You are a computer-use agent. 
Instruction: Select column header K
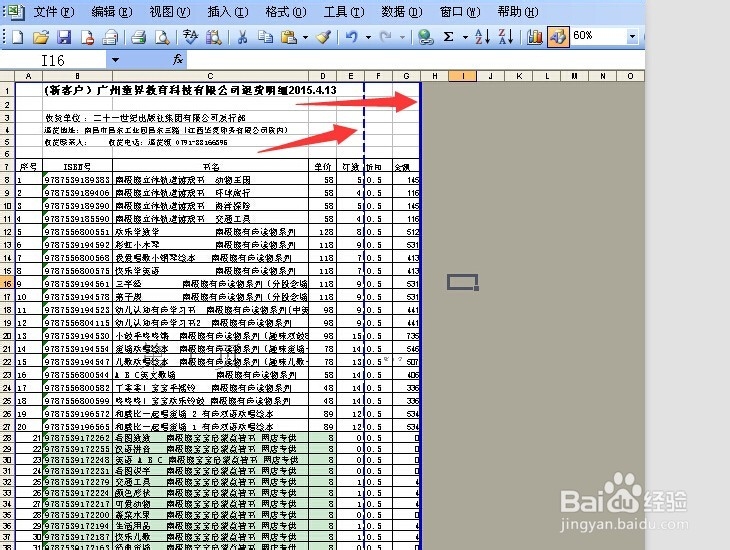tap(519, 76)
